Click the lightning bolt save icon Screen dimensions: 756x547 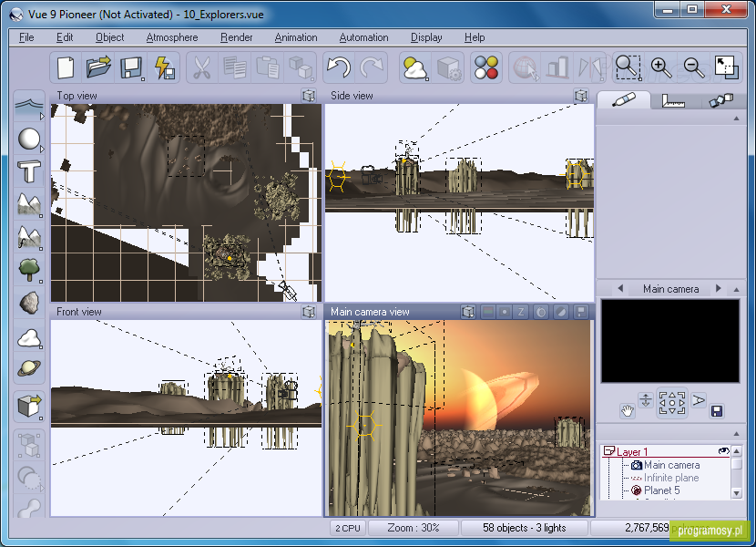tap(164, 67)
